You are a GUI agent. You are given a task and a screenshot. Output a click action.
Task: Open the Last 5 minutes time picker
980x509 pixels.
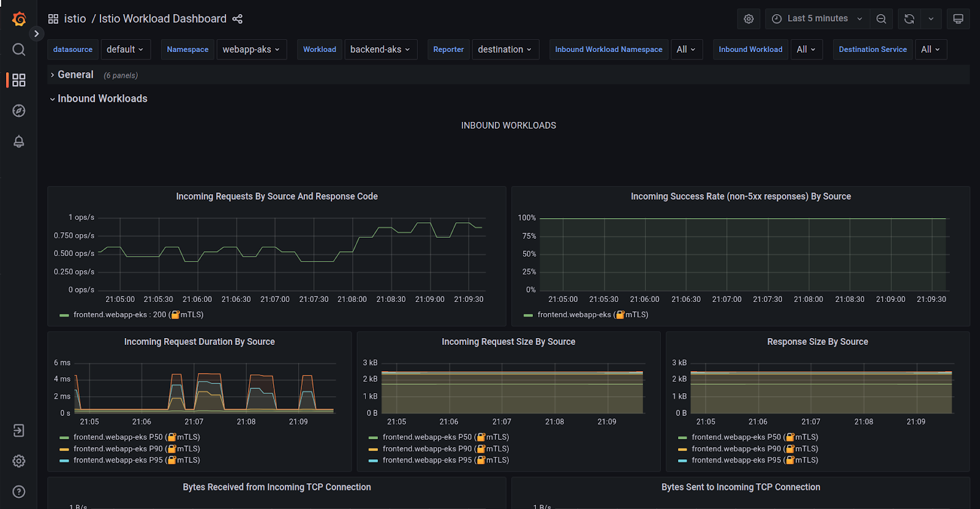(817, 19)
